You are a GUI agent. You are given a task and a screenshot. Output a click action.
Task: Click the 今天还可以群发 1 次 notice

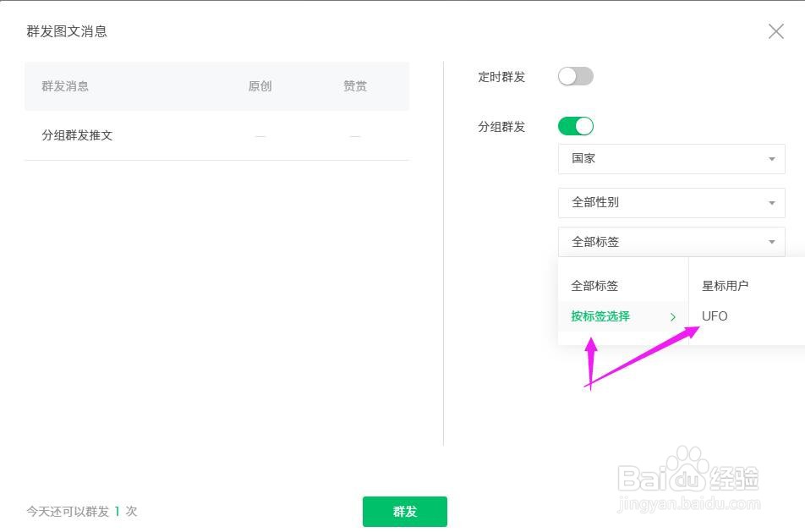pyautogui.click(x=81, y=511)
